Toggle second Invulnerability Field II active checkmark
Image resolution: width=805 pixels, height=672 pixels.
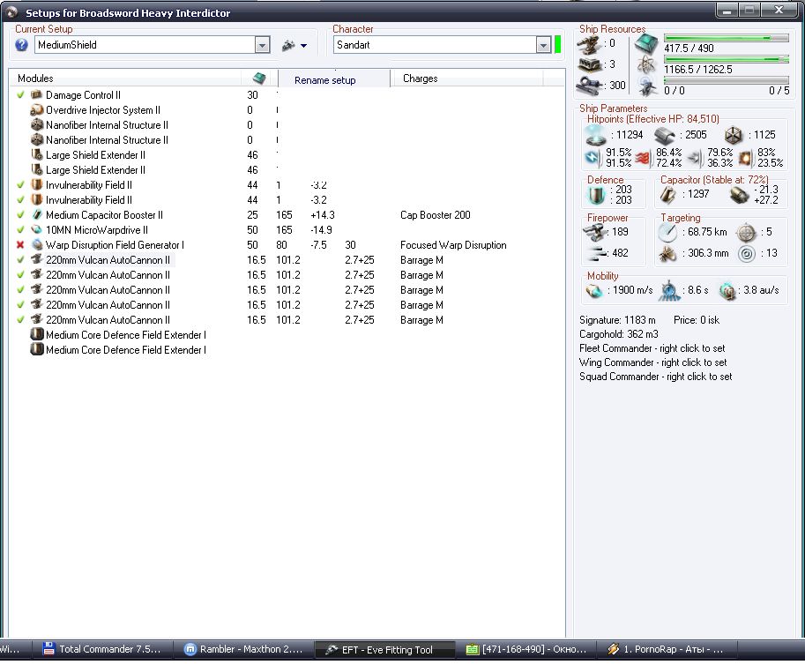pos(20,199)
